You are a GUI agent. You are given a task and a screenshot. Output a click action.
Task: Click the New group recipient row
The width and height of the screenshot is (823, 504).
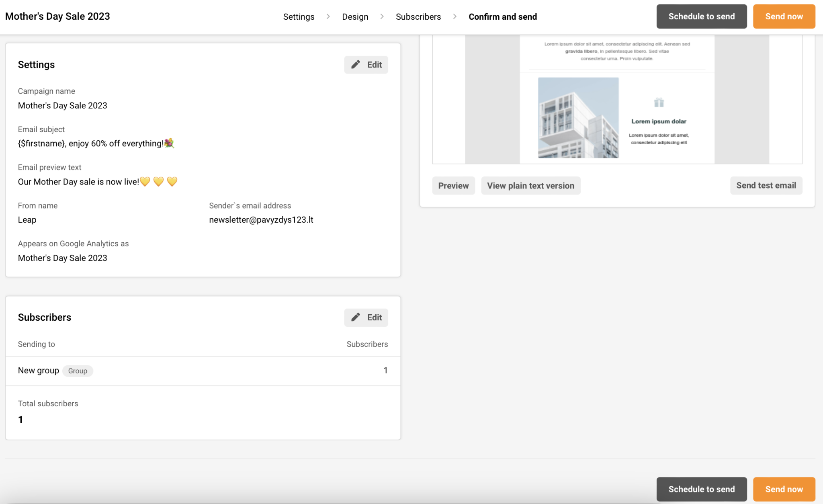pyautogui.click(x=39, y=370)
